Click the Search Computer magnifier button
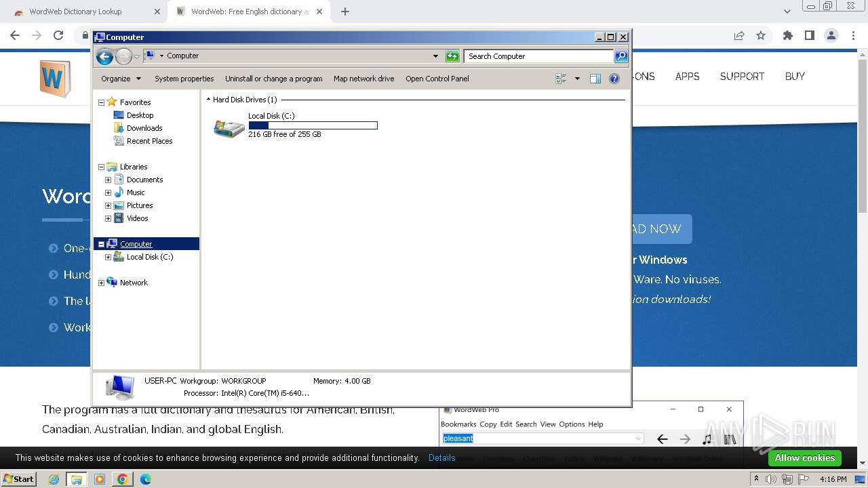868x488 pixels. (621, 56)
